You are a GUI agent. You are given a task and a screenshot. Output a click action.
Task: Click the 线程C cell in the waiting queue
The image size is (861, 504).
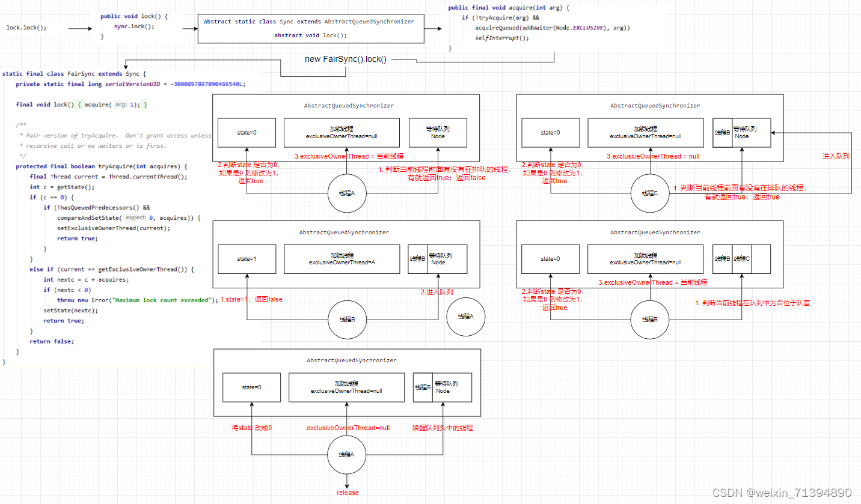click(741, 259)
